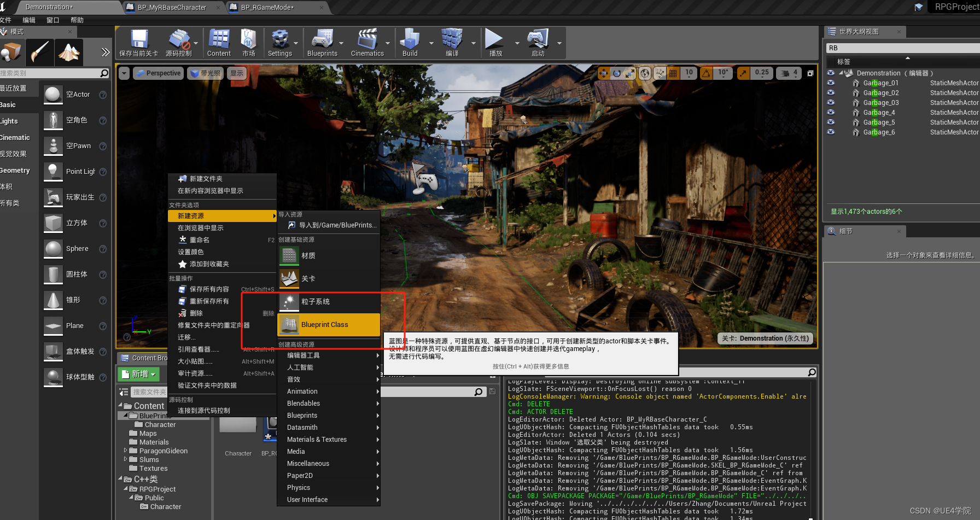This screenshot has width=980, height=520.
Task: Click the Build toolbar icon
Action: point(409,42)
